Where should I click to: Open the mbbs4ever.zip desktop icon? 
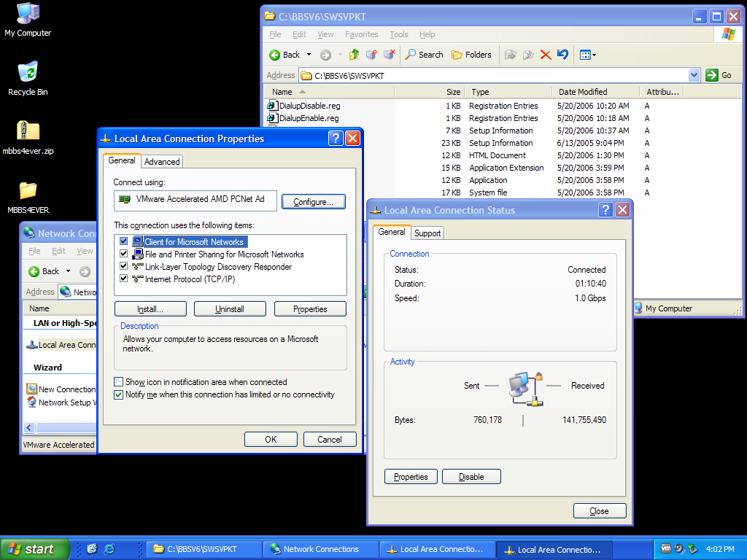[28, 132]
